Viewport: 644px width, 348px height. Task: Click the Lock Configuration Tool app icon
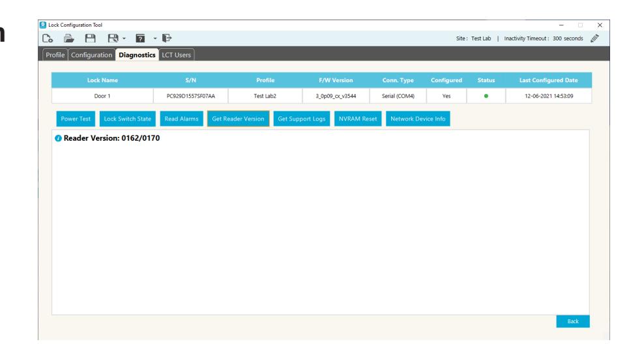pos(43,25)
